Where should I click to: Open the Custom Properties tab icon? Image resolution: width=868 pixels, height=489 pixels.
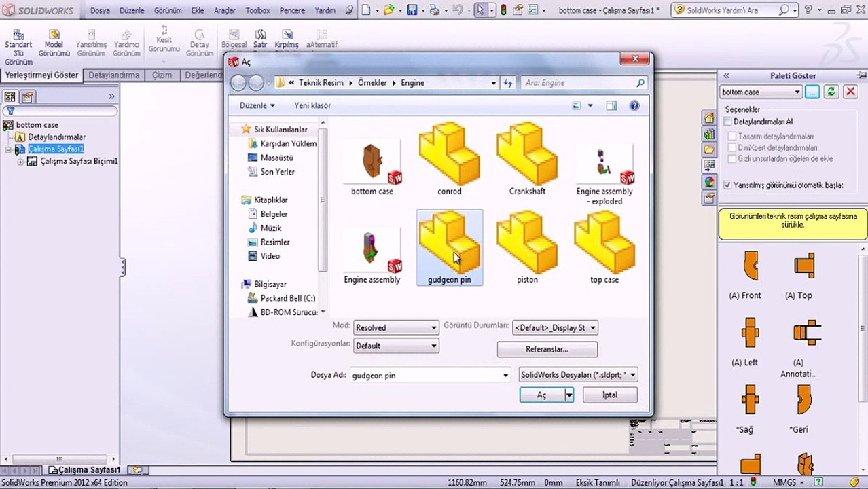pyautogui.click(x=709, y=198)
